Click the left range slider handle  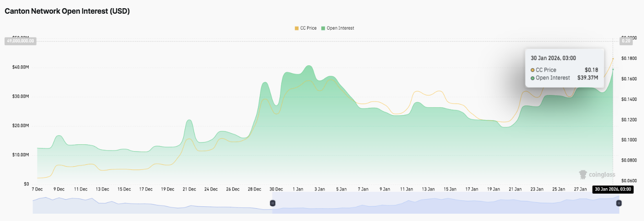[x=273, y=203]
